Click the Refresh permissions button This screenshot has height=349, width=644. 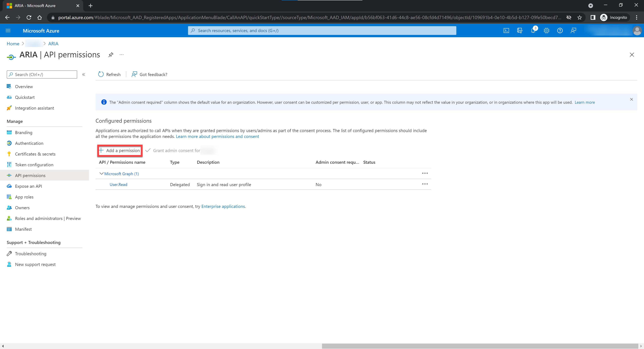pyautogui.click(x=110, y=74)
